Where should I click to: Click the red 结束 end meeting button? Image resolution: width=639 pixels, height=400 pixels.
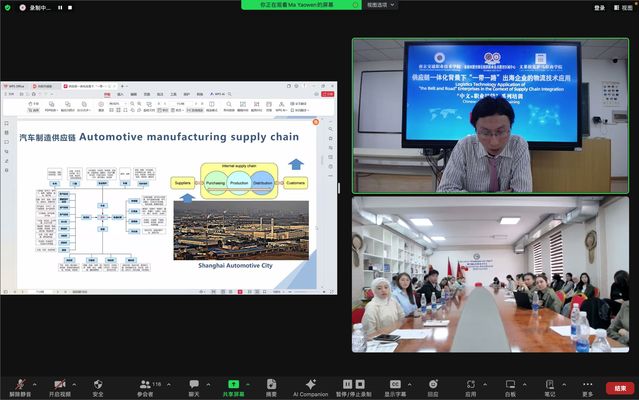[620, 387]
